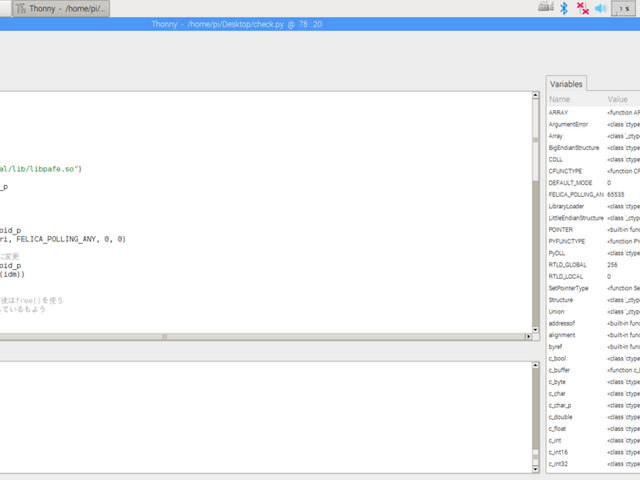The height and width of the screenshot is (480, 640).
Task: Click the Value column header
Action: [618, 100]
